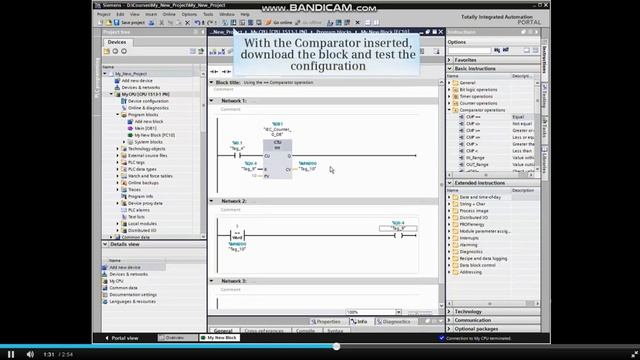Select Devices & networks in project tree
Image resolution: width=640 pixels, height=360 pixels.
click(x=141, y=87)
